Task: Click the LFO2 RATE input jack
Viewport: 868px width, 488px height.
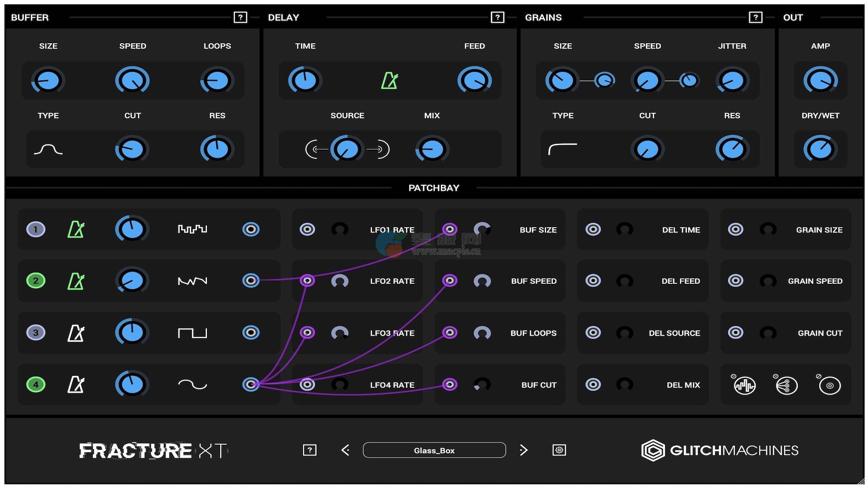Action: click(x=307, y=281)
